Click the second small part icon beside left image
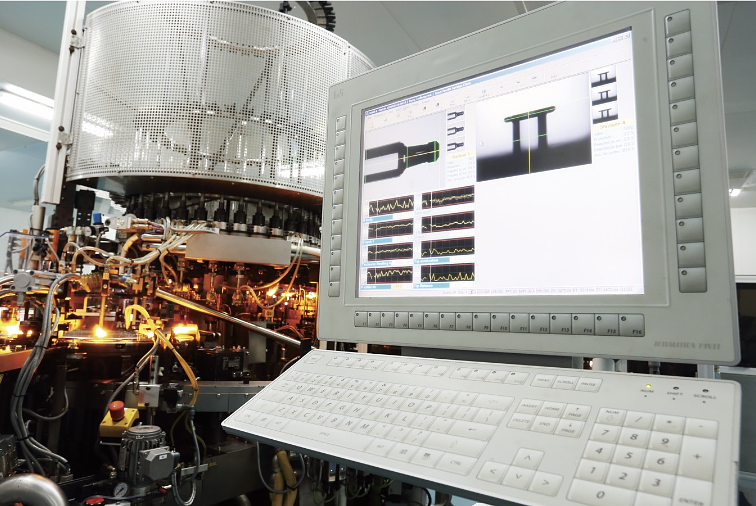Image resolution: width=756 pixels, height=506 pixels. [x=456, y=130]
